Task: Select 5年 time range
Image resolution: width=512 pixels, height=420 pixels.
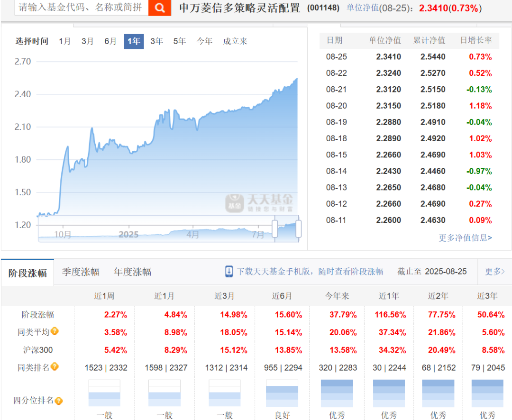Action: (x=180, y=41)
